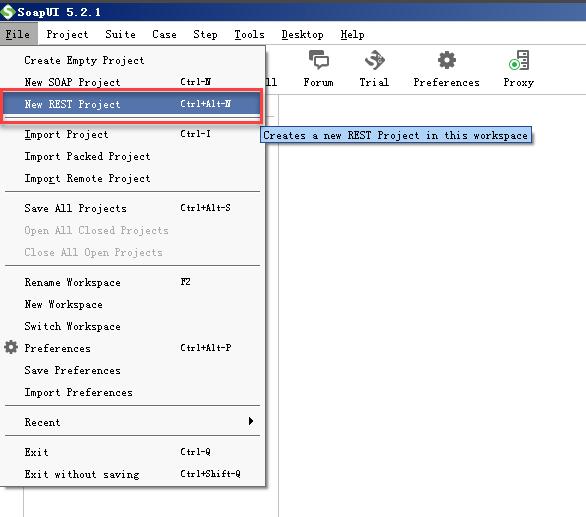Select Save All Projects
The image size is (586, 517).
point(133,208)
